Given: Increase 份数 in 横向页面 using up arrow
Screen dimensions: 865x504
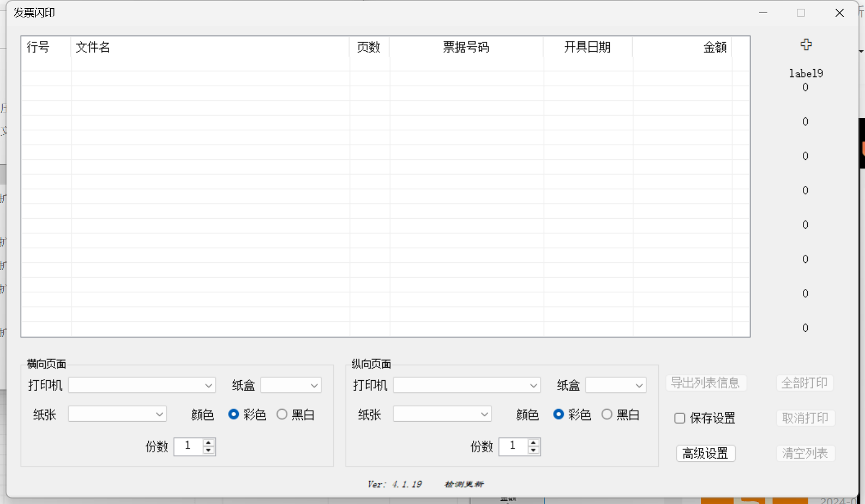Looking at the screenshot, I should point(208,442).
